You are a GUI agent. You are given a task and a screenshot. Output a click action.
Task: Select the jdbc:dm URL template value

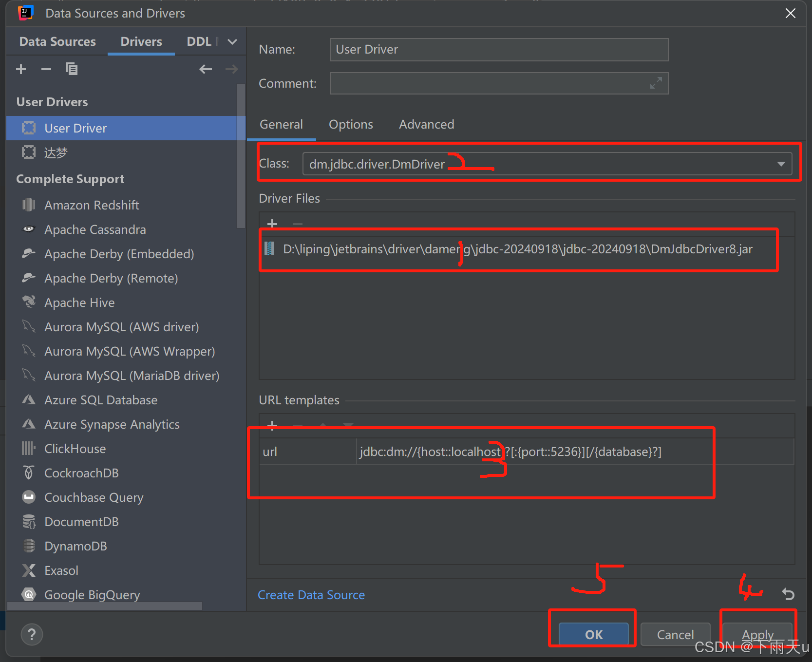(575, 452)
